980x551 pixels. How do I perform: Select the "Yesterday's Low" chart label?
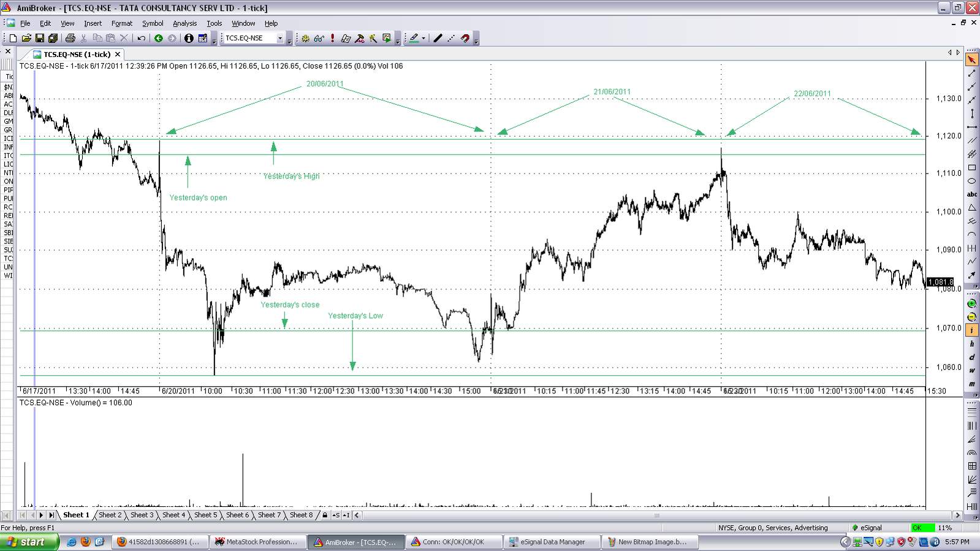click(x=355, y=316)
